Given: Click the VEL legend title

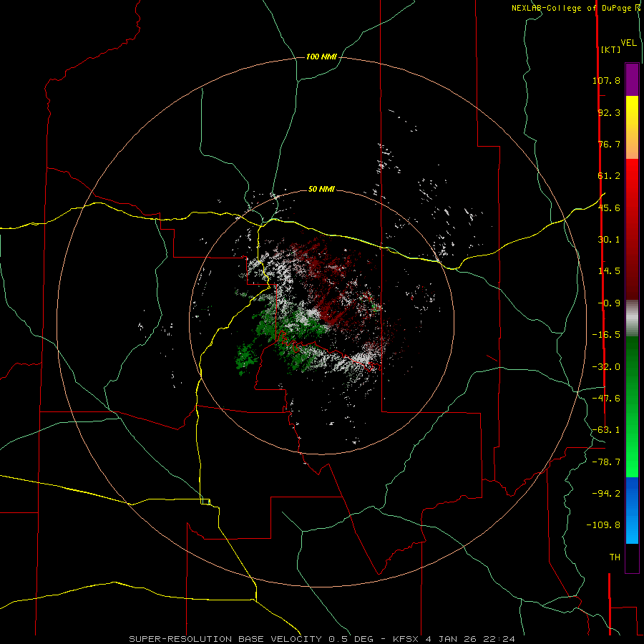Looking at the screenshot, I should coord(628,43).
